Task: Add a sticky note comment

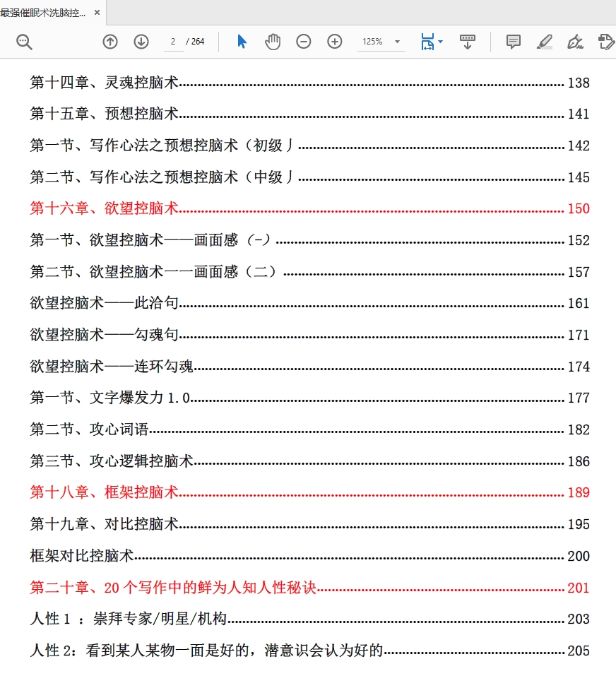Action: click(x=514, y=42)
